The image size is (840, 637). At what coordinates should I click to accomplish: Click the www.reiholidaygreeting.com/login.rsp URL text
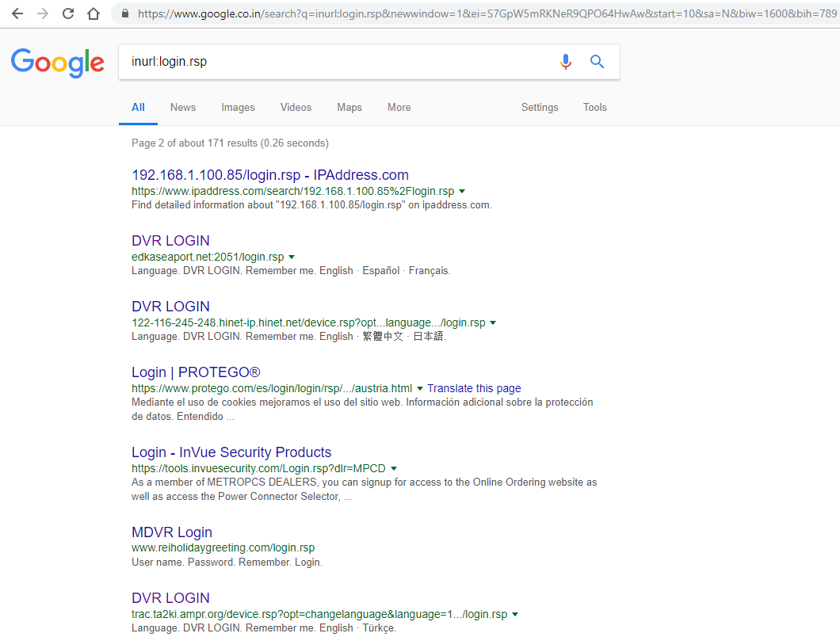click(x=223, y=547)
